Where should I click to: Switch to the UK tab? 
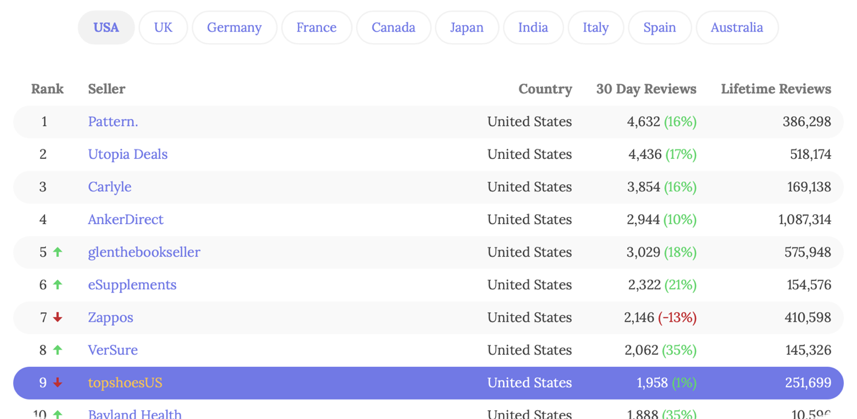(163, 28)
